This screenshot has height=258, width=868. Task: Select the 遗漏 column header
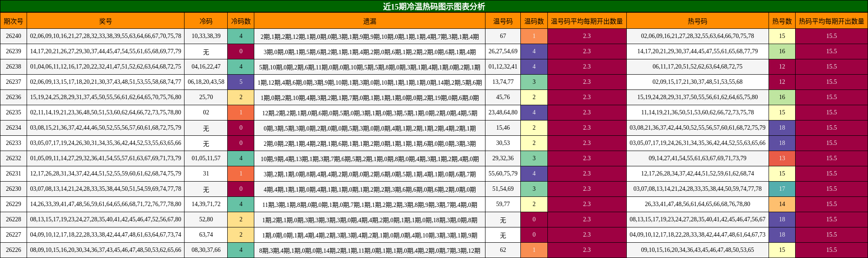click(x=370, y=21)
